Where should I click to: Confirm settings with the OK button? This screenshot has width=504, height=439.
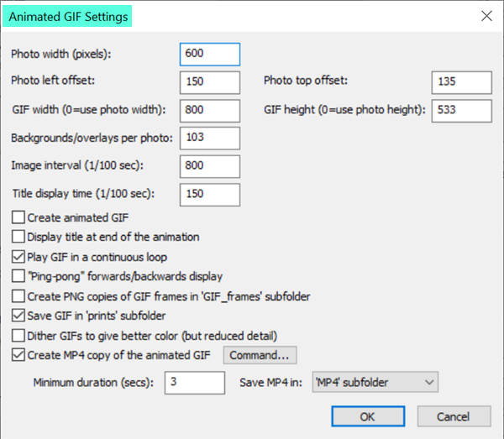pyautogui.click(x=368, y=416)
